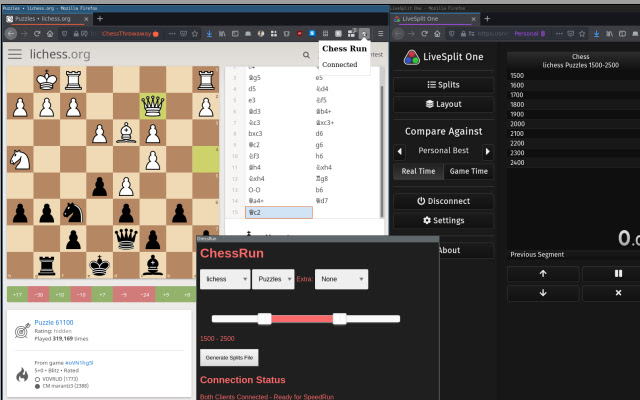Click the lichess.org site title
Image resolution: width=640 pixels, height=400 pixels.
click(60, 54)
